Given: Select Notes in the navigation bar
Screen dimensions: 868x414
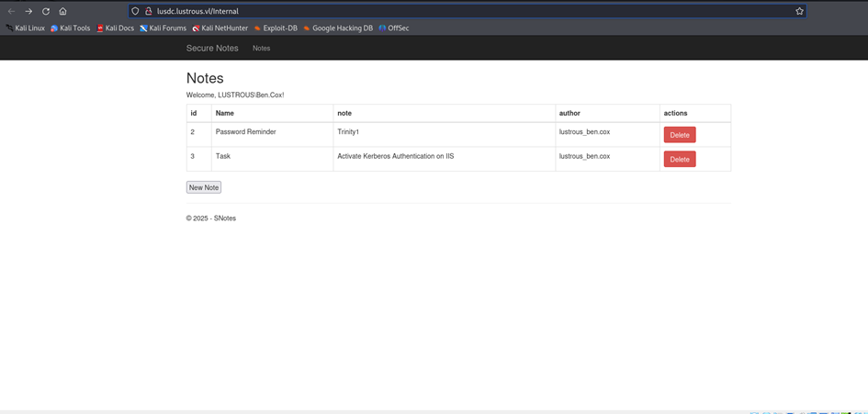Looking at the screenshot, I should tap(262, 48).
